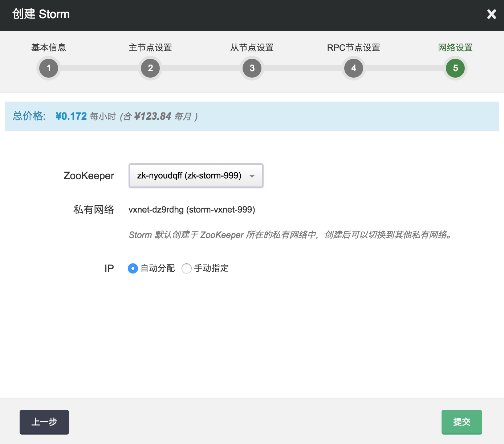Click the ¥0.172 hourly price
This screenshot has height=444, width=504.
click(71, 116)
